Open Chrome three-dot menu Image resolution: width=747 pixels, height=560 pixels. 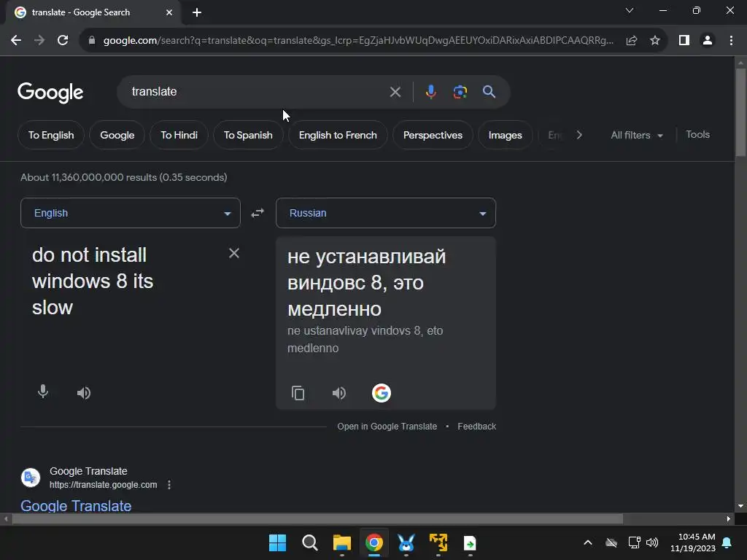click(731, 41)
